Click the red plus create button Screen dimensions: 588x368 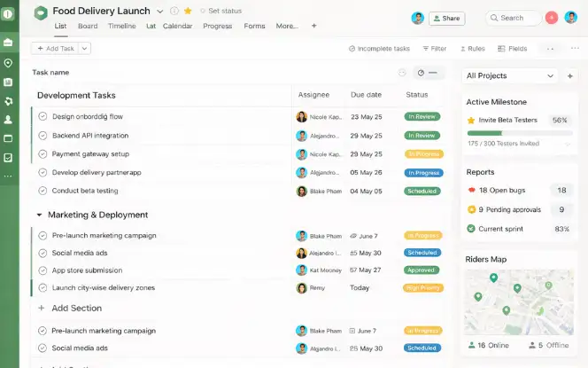pos(551,18)
